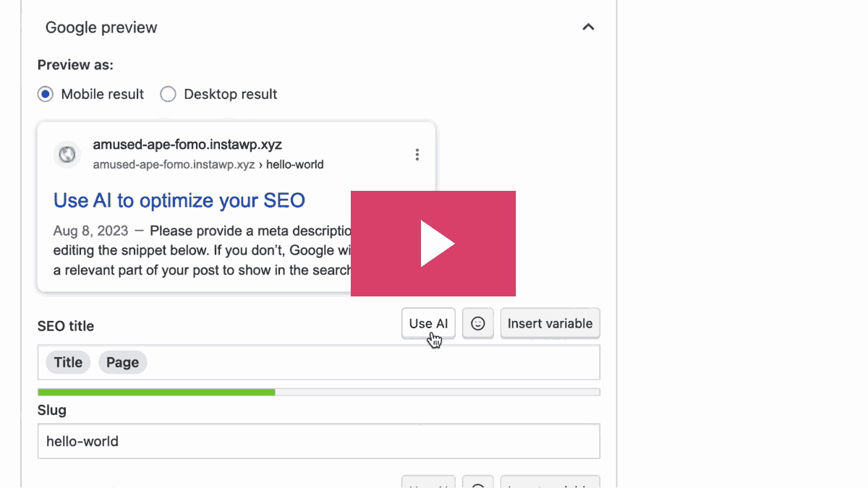Collapse the Google preview section chevron

click(x=588, y=27)
